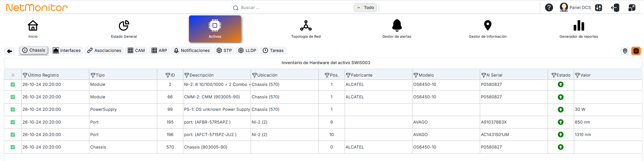This screenshot has width=644, height=161.
Task: Open filter for Pos. column
Action: pos(327,75)
